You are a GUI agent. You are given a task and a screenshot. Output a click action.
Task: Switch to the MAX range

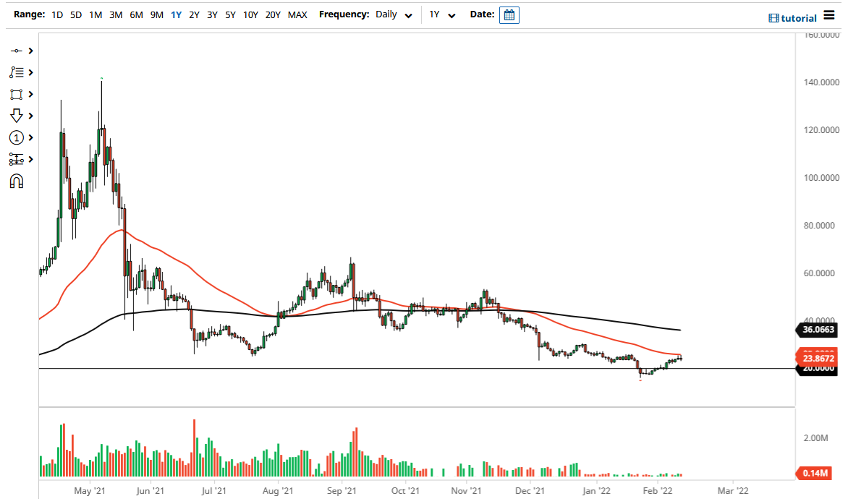tap(297, 14)
